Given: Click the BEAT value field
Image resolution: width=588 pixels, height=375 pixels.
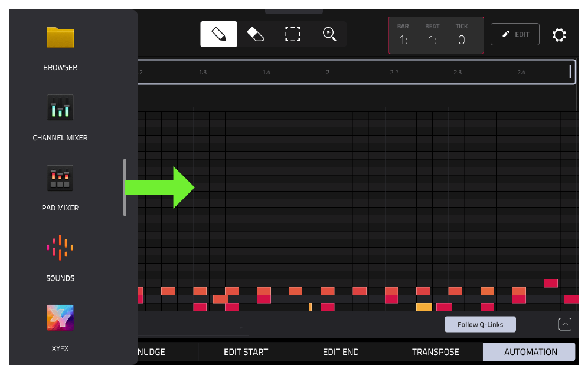Looking at the screenshot, I should tap(432, 40).
